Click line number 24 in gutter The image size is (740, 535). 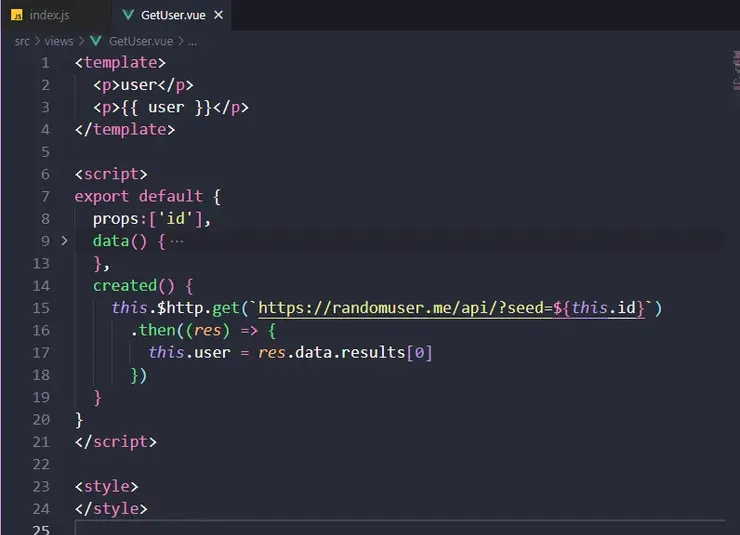[41, 509]
